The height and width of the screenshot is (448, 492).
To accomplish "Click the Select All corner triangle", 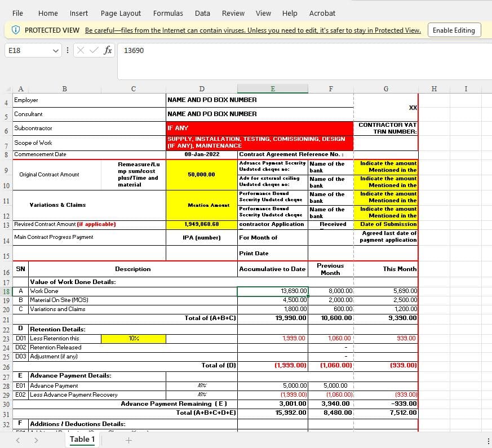I will pos(9,89).
